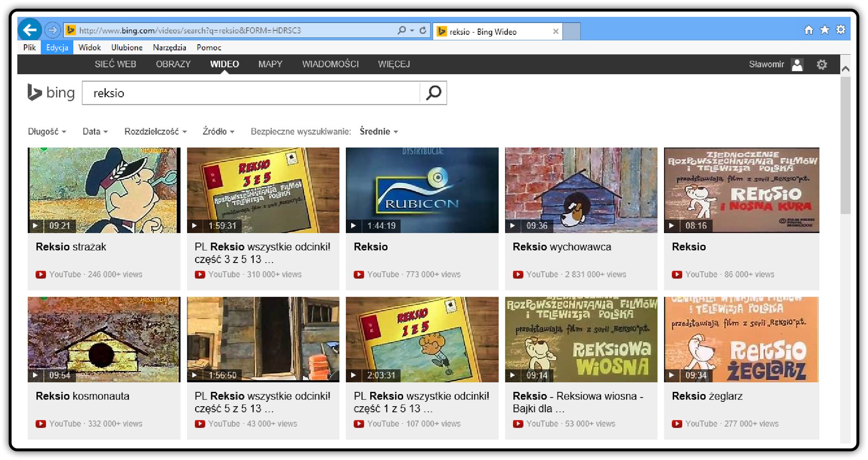
Task: Open the 'Reksio i nosna kura' thumbnail
Action: 741,190
